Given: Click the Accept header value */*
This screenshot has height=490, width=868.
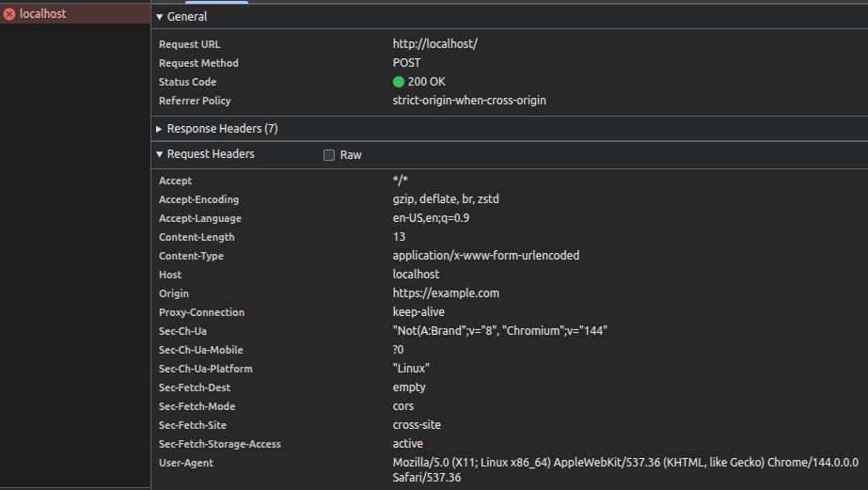Looking at the screenshot, I should 401,180.
